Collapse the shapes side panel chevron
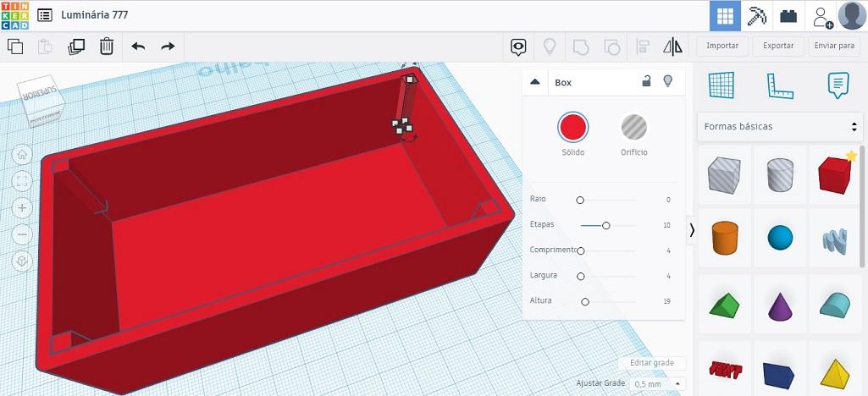 692,230
